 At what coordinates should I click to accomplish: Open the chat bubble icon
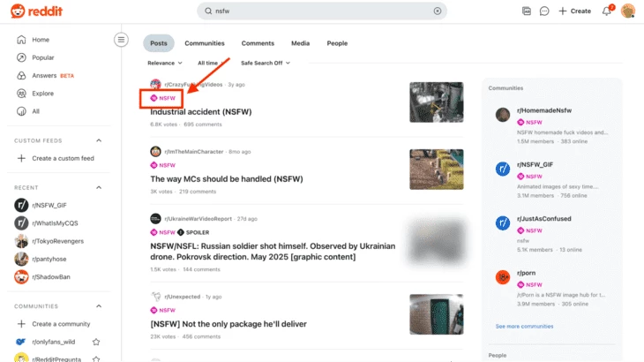pyautogui.click(x=544, y=11)
